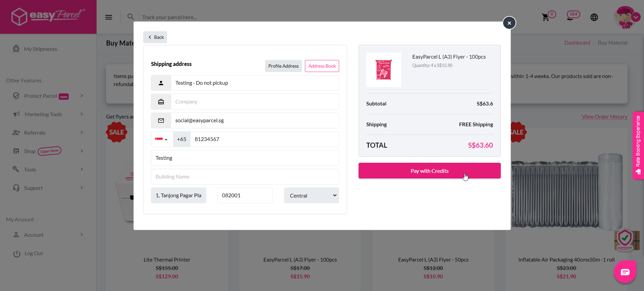Viewport: 644px width, 291px height.
Task: Open Referrals menu item
Action: click(35, 133)
